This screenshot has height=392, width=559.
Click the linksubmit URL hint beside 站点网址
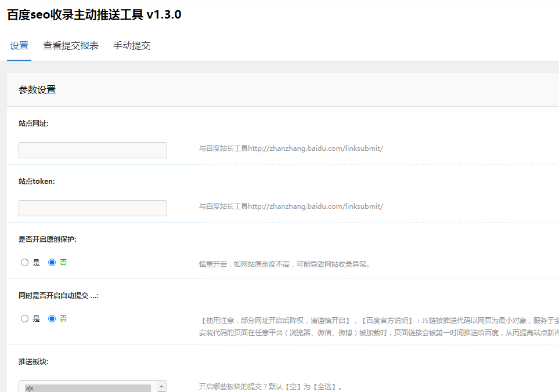tap(291, 148)
